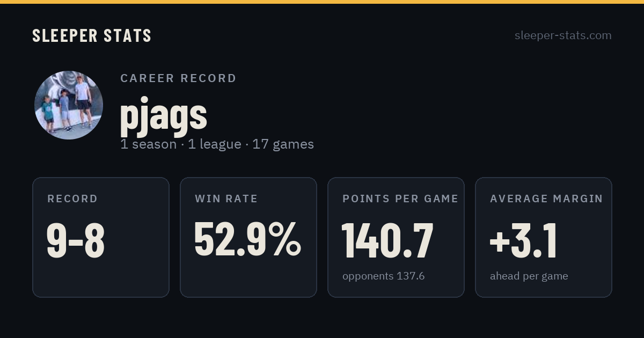Click the SLEEPER STATS logo title
Image resolution: width=644 pixels, height=338 pixels.
(x=92, y=35)
